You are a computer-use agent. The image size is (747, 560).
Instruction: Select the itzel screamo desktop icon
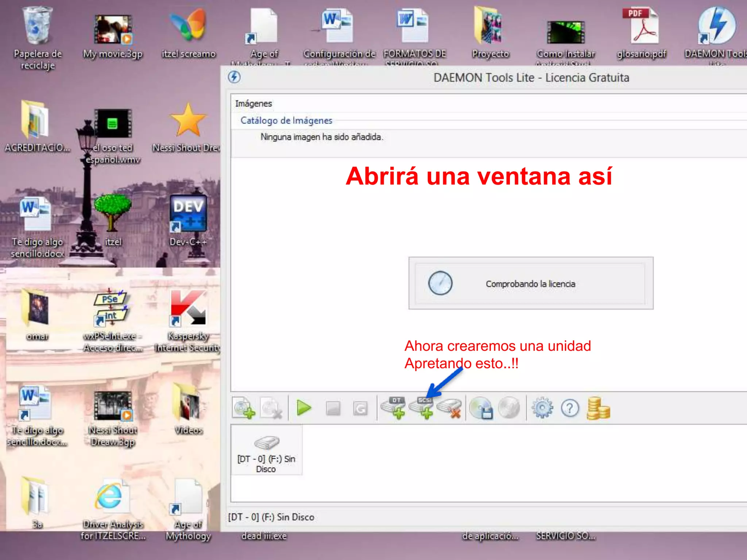pyautogui.click(x=189, y=34)
